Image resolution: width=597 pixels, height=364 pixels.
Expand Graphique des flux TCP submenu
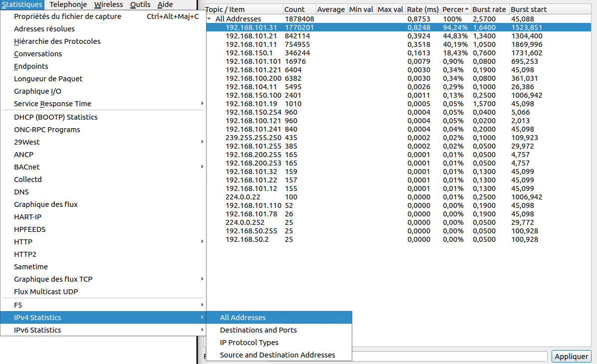pos(103,279)
